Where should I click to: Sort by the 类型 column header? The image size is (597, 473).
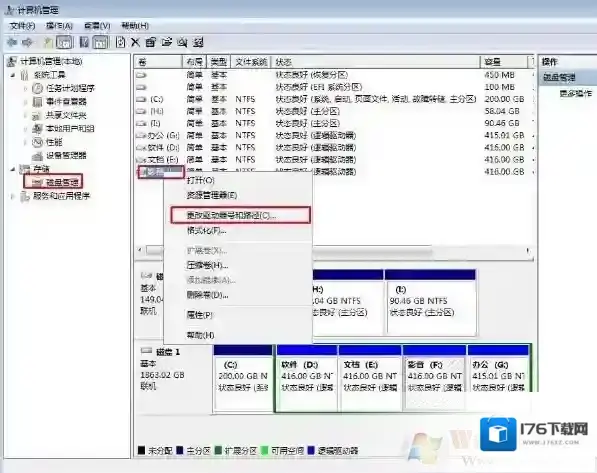[219, 62]
